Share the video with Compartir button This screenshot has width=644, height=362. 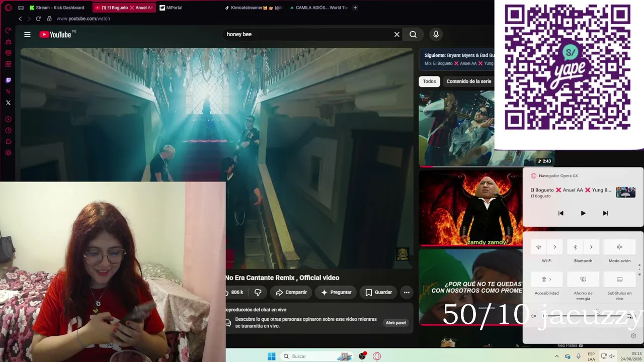[290, 292]
